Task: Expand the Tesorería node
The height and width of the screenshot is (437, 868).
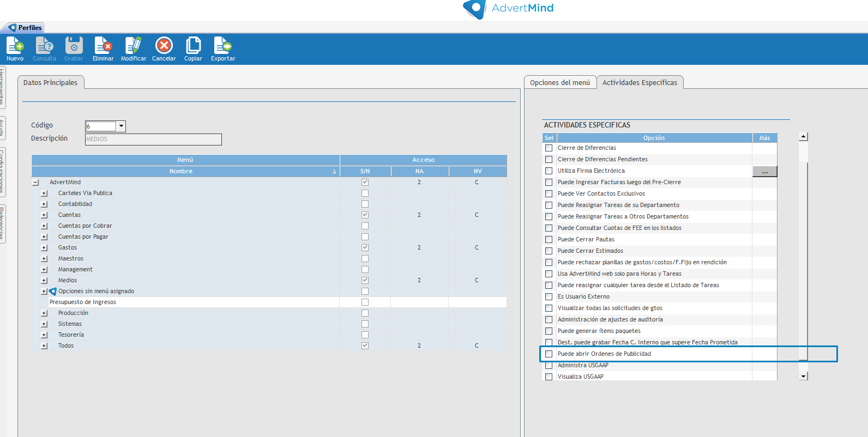Action: click(x=44, y=335)
